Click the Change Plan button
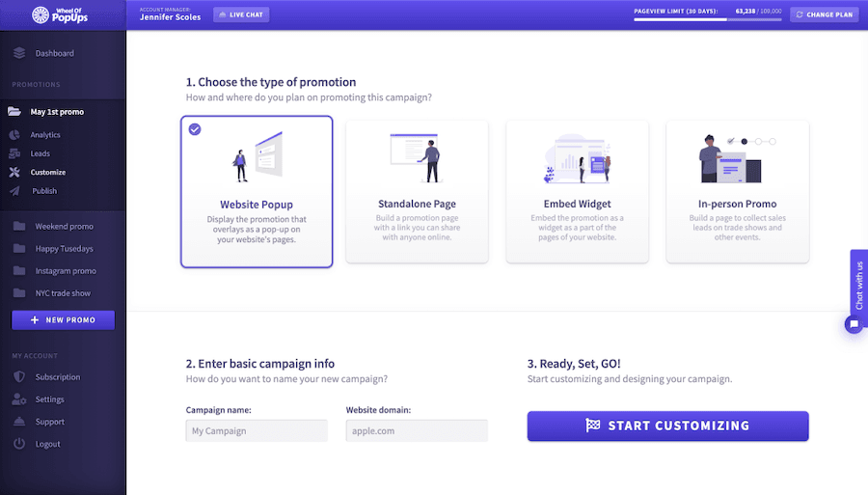This screenshot has height=495, width=868. [824, 14]
